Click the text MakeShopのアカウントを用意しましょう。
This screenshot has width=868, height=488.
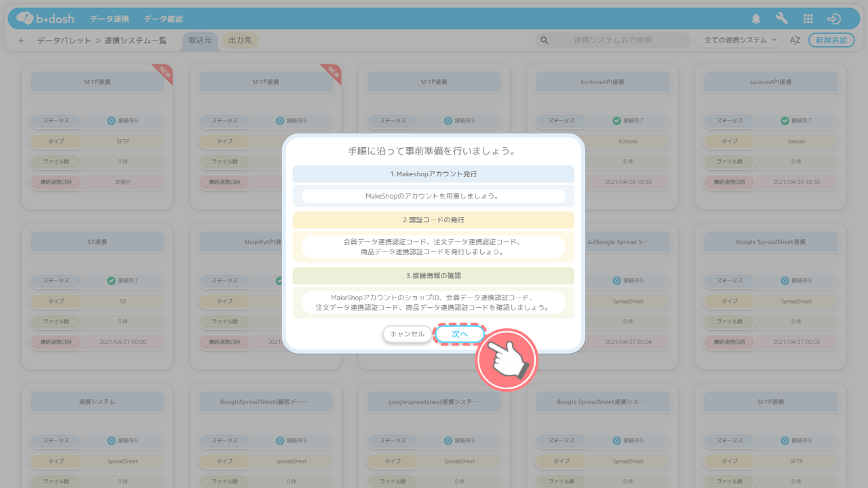click(433, 196)
